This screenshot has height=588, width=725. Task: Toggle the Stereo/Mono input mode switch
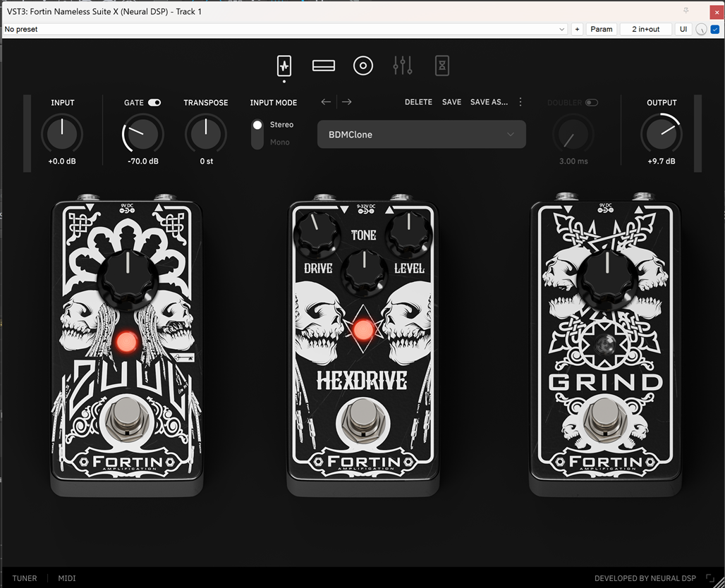(257, 133)
